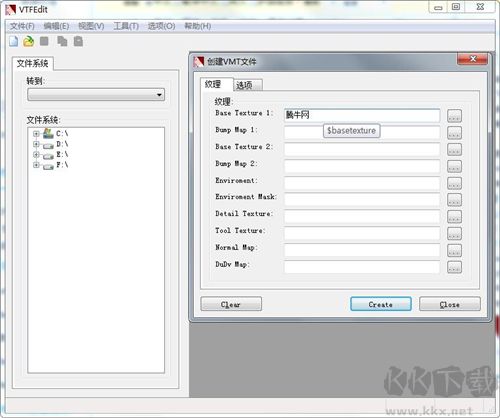The height and width of the screenshot is (418, 500).
Task: Click the Clear button
Action: tap(231, 304)
